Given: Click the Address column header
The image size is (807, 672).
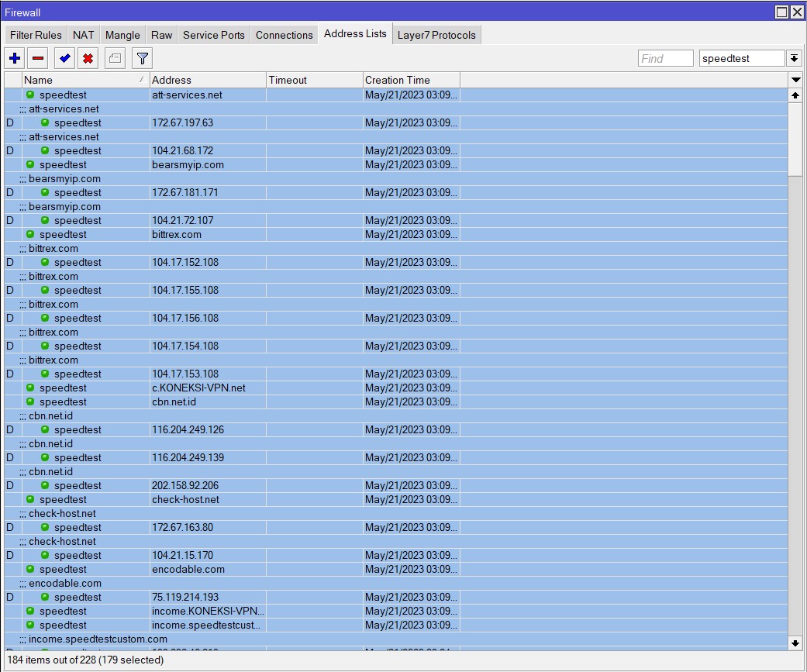Looking at the screenshot, I should point(207,80).
